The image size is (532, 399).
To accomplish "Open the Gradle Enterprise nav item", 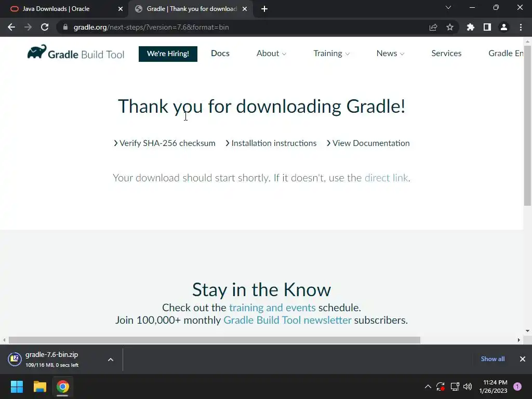I will (506, 54).
